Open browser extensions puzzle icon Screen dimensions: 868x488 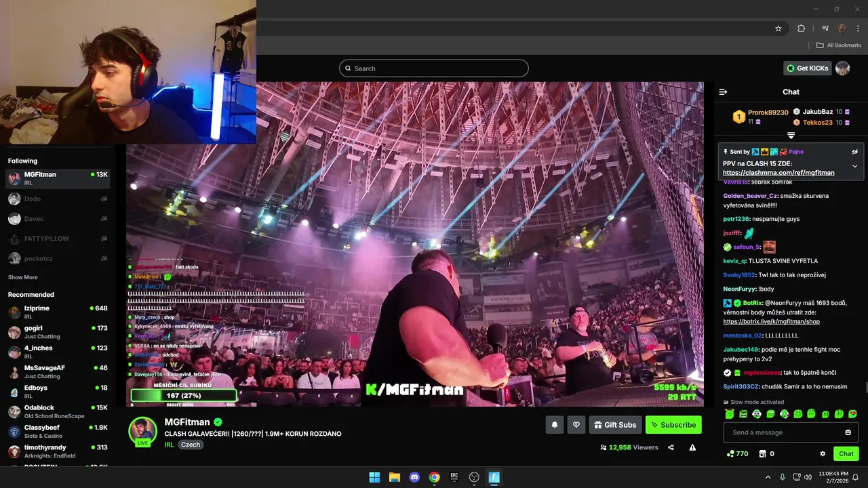coord(801,28)
